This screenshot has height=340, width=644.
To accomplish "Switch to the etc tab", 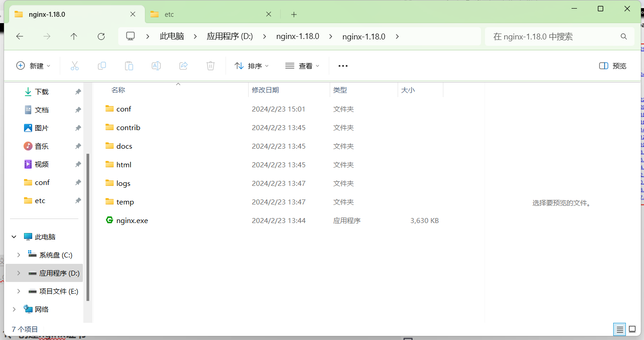I will [211, 15].
